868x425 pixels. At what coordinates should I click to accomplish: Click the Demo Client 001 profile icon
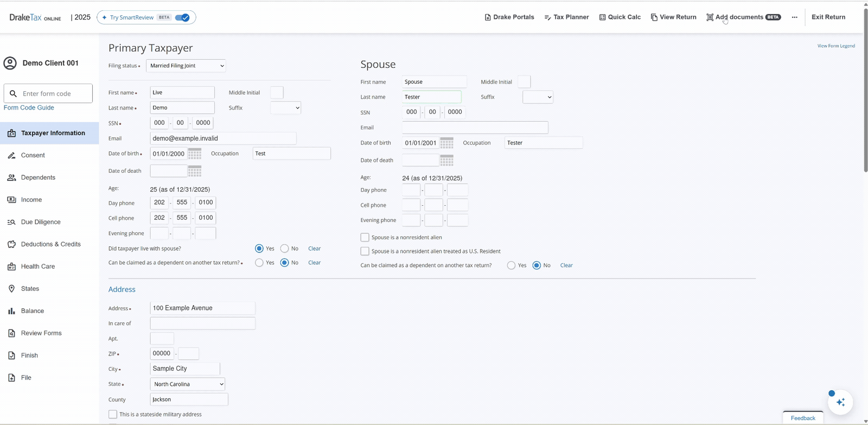[10, 63]
